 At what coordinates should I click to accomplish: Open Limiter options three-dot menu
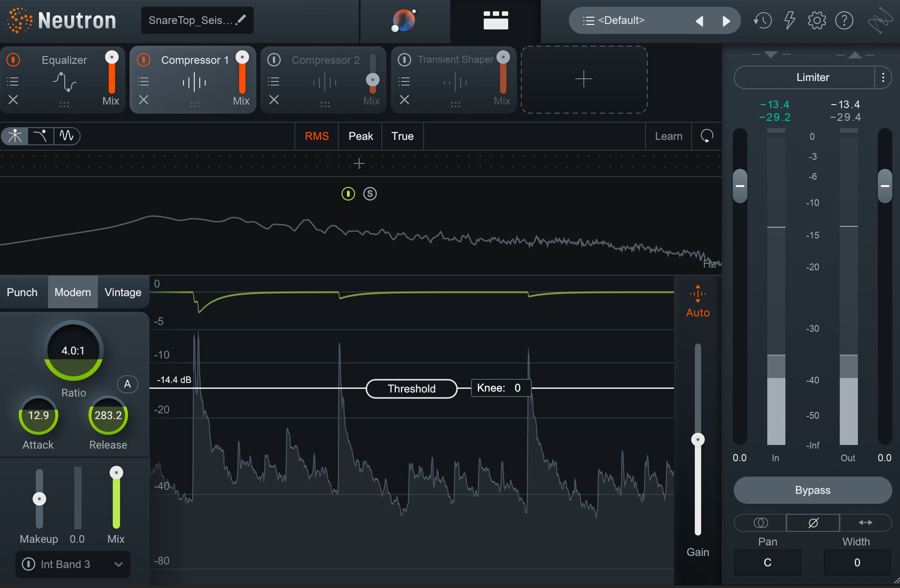[883, 77]
